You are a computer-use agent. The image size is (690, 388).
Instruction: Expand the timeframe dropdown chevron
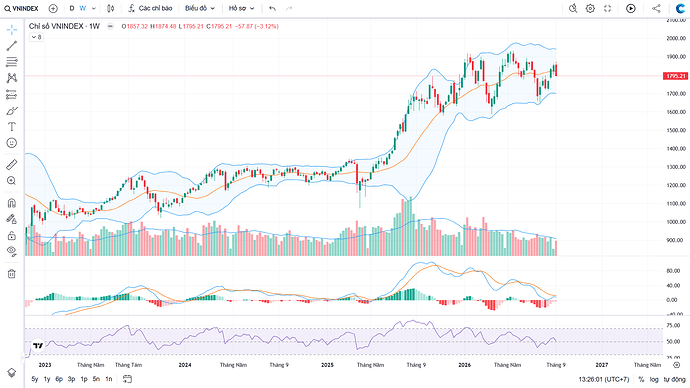point(93,8)
